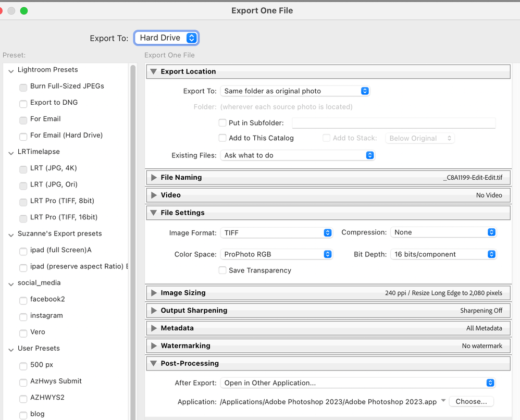Click the Choose... application button
Image resolution: width=520 pixels, height=420 pixels.
(471, 401)
